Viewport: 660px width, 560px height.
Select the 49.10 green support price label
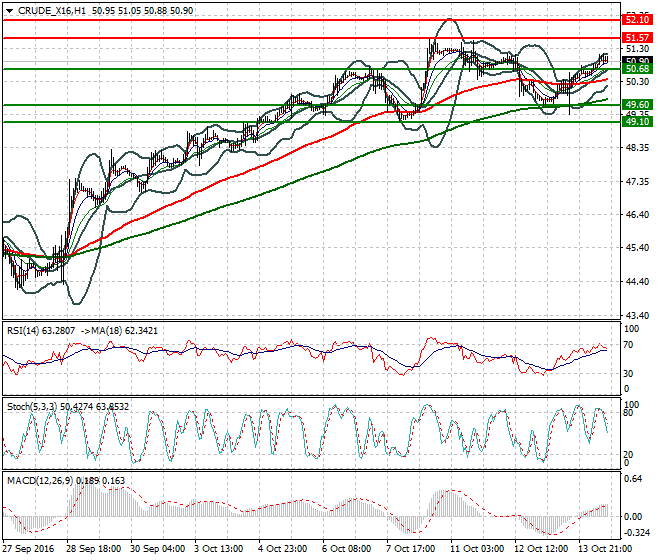coord(637,122)
